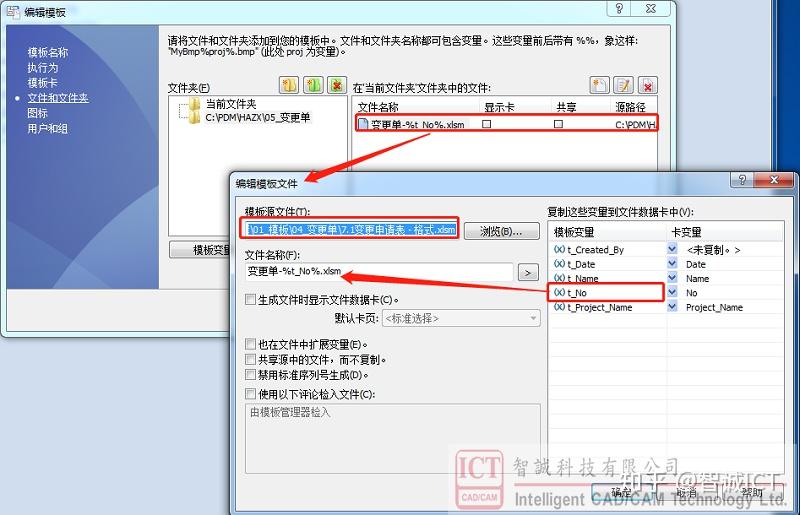The height and width of the screenshot is (515, 800).
Task: Select the <未复制。> card variable value
Action: click(713, 250)
